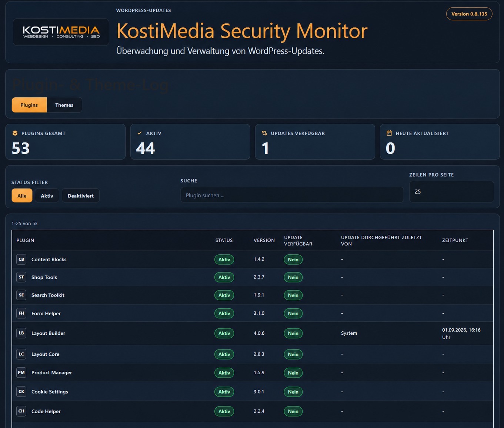The image size is (504, 428).
Task: Click the Layout Builder plugin name
Action: click(48, 333)
